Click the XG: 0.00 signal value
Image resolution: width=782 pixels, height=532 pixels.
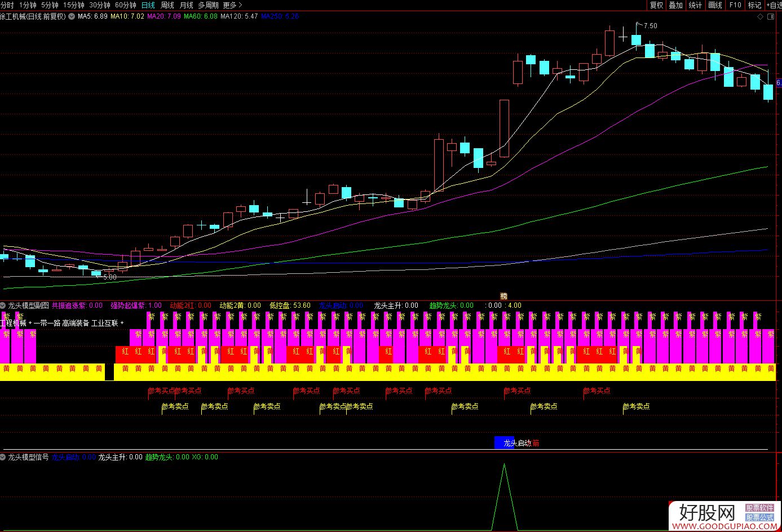[205, 457]
